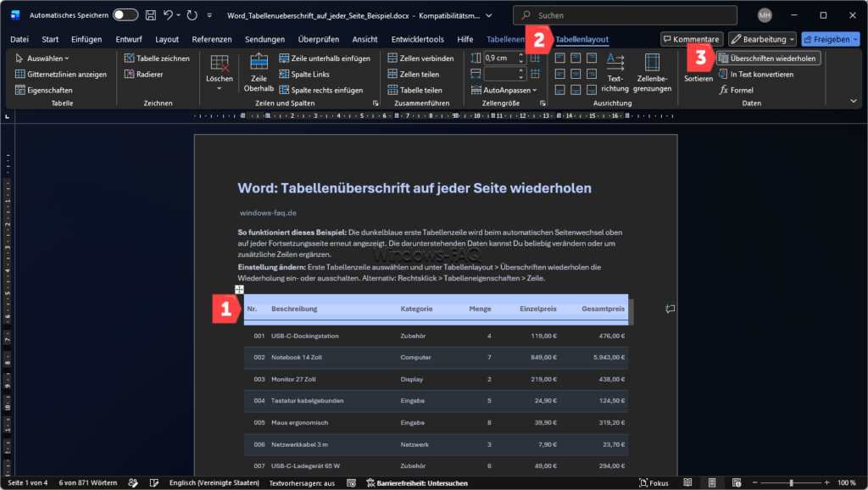Click Zeile unterhalb einfügen

[325, 58]
